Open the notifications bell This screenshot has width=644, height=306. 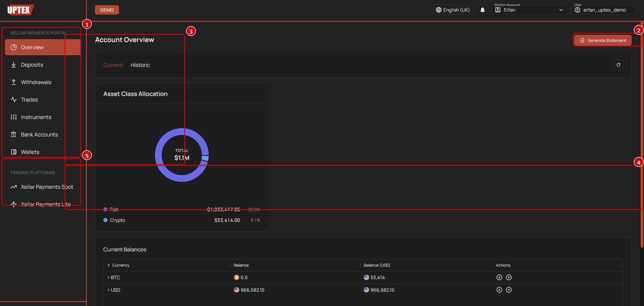(482, 10)
